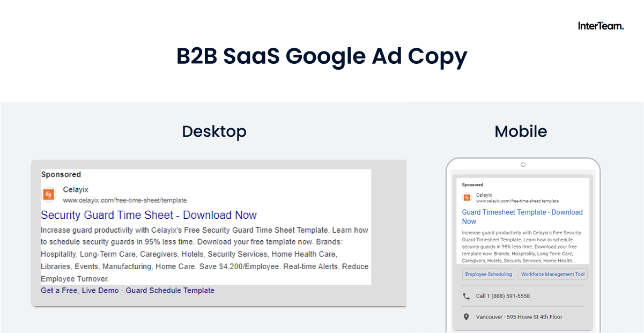Tap 'Vancouver · 595 Howe St 4th Floor' address
The height and width of the screenshot is (333, 644).
point(519,317)
